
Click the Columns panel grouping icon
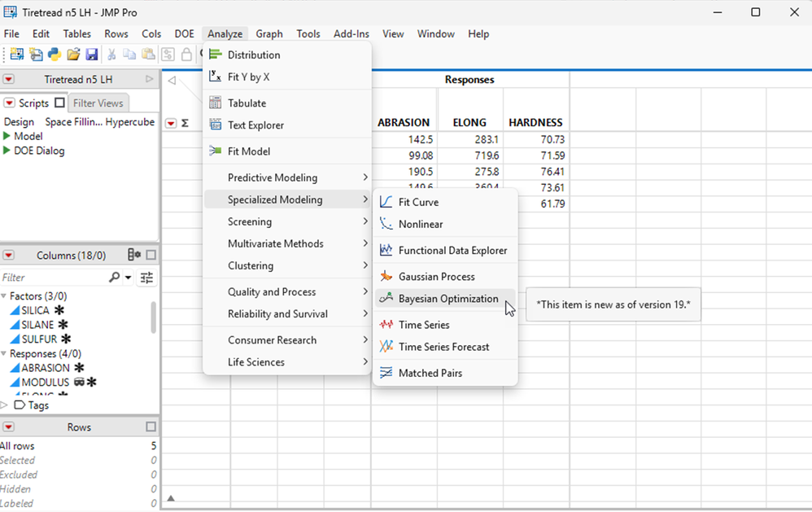pyautogui.click(x=134, y=256)
